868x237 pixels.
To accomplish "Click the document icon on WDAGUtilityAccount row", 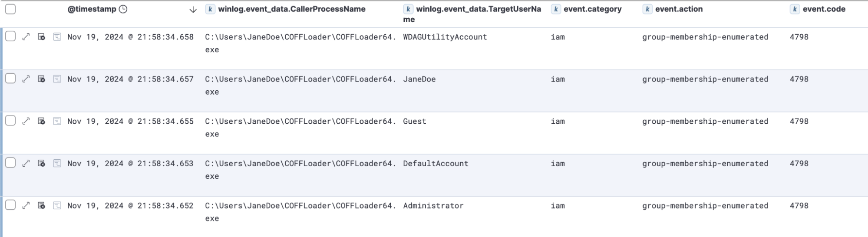I will pyautogui.click(x=57, y=37).
